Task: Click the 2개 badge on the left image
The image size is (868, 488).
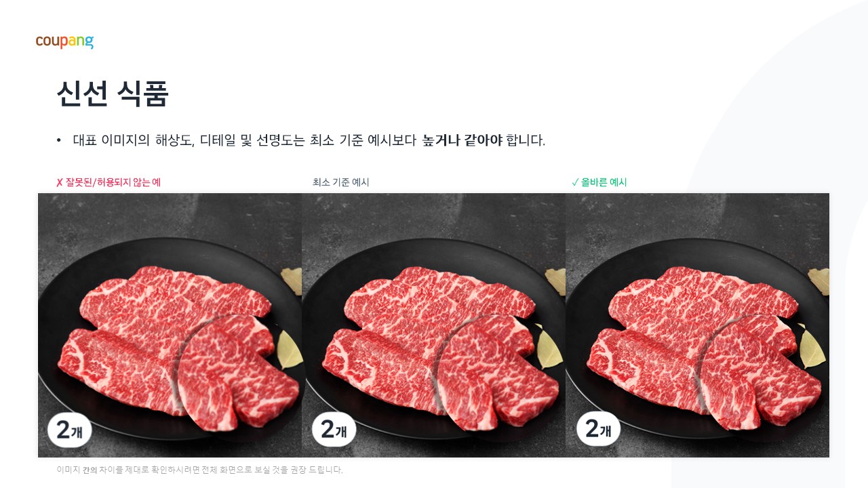Action: click(x=69, y=430)
